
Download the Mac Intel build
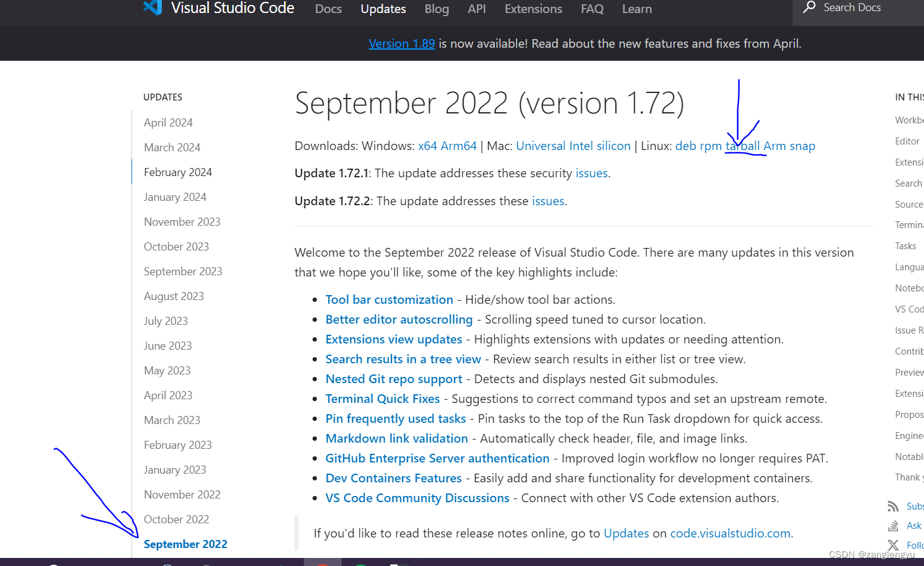coord(581,146)
